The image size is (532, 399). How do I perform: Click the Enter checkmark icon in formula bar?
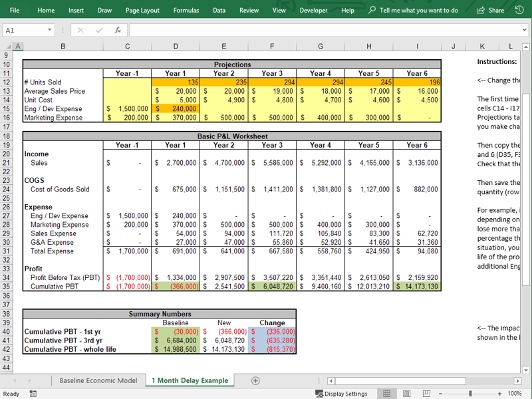tap(99, 30)
